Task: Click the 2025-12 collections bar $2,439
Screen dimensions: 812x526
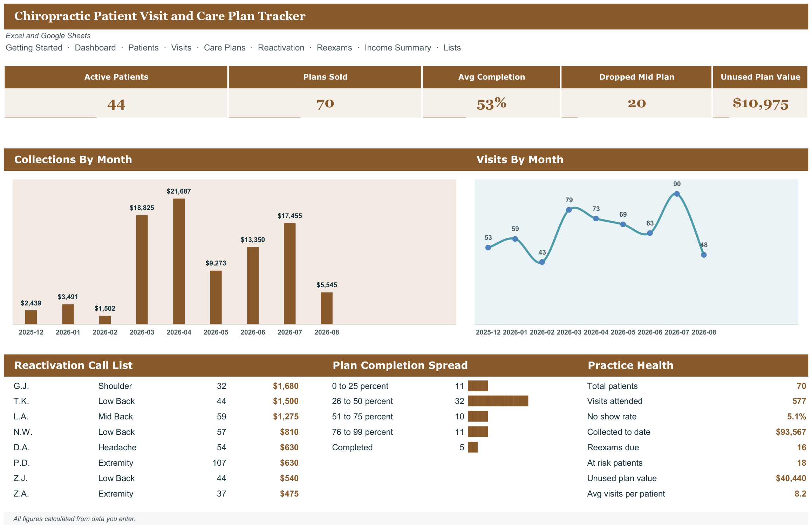Action: (31, 317)
